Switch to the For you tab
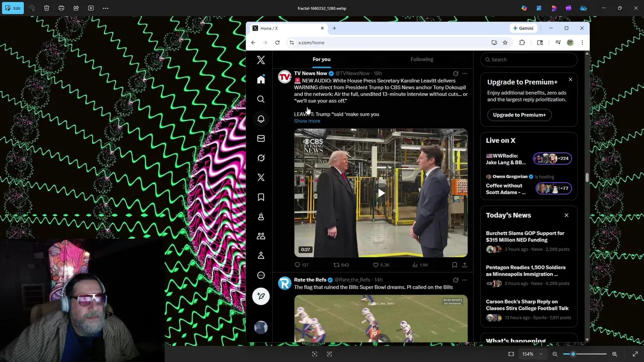This screenshot has width=644, height=362. (321, 59)
